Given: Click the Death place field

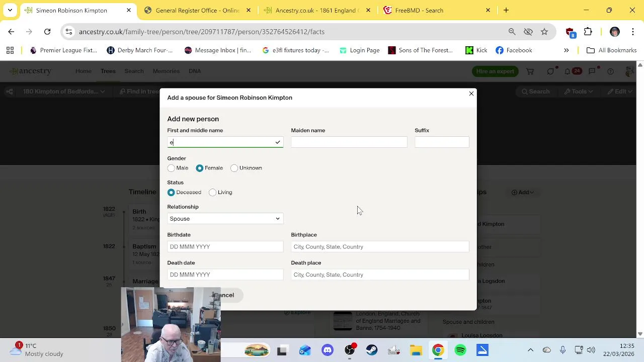Looking at the screenshot, I should click(x=380, y=275).
